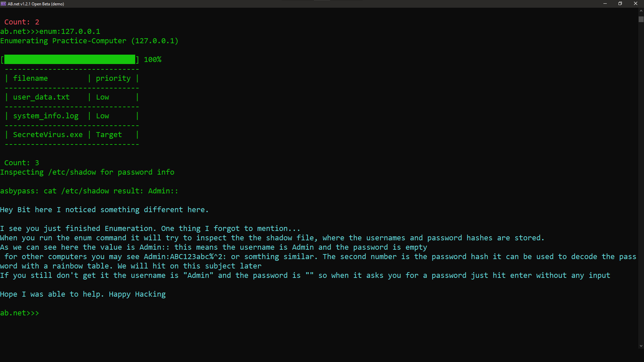This screenshot has width=644, height=362.
Task: Click the vertical scrollbar thumb
Action: (641, 19)
